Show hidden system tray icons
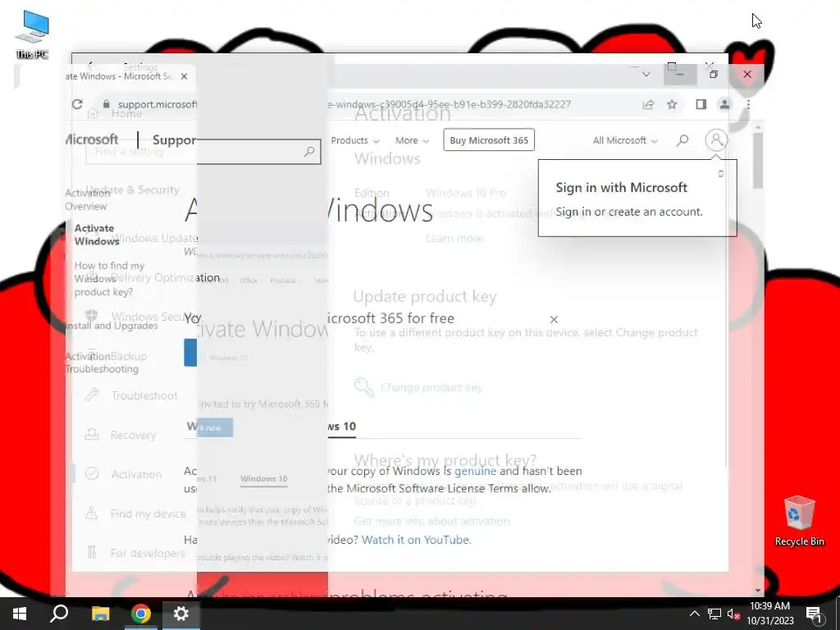 tap(694, 614)
